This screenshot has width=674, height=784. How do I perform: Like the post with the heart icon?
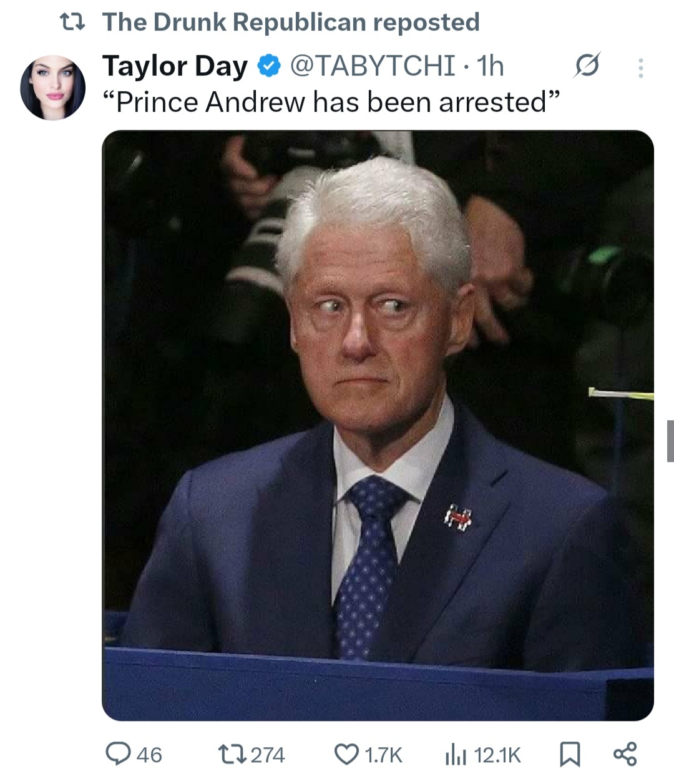click(346, 754)
